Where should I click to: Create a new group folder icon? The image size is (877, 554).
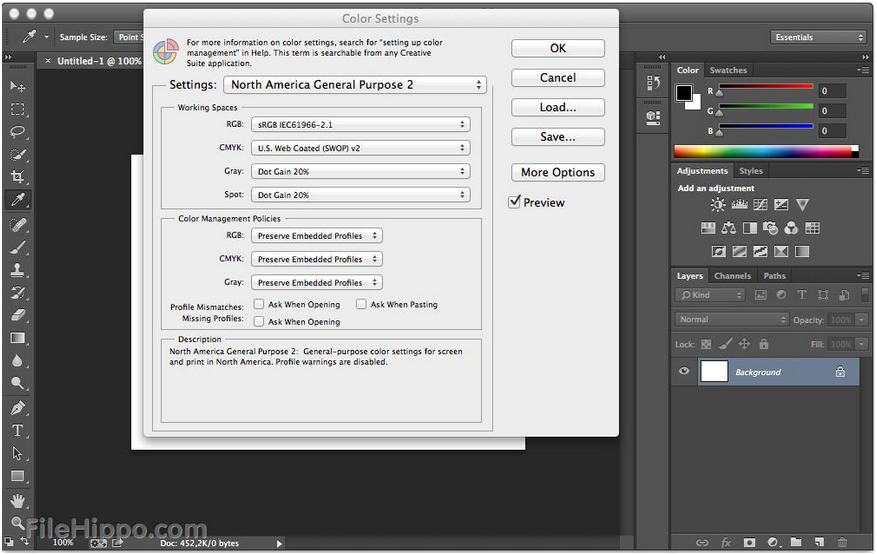coord(796,542)
